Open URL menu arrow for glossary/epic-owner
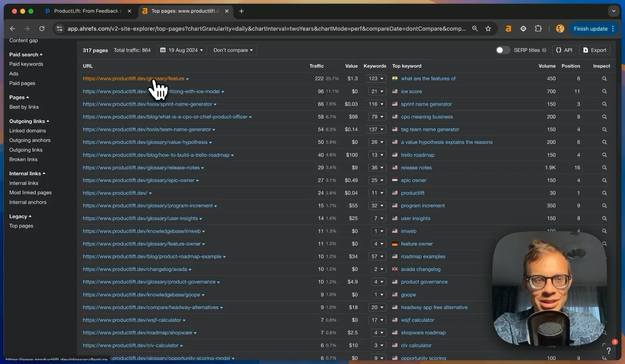 coord(197,181)
